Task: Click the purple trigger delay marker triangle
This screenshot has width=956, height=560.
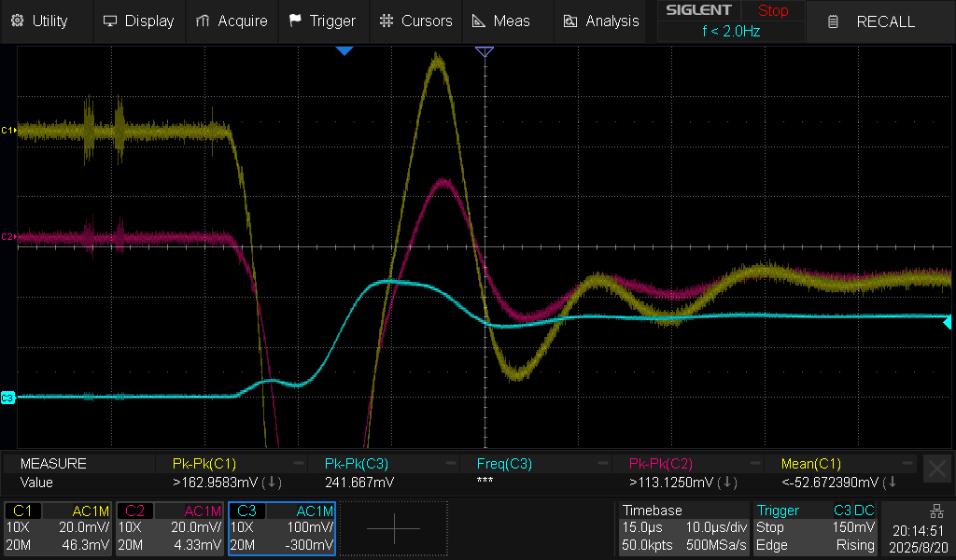Action: [x=484, y=51]
